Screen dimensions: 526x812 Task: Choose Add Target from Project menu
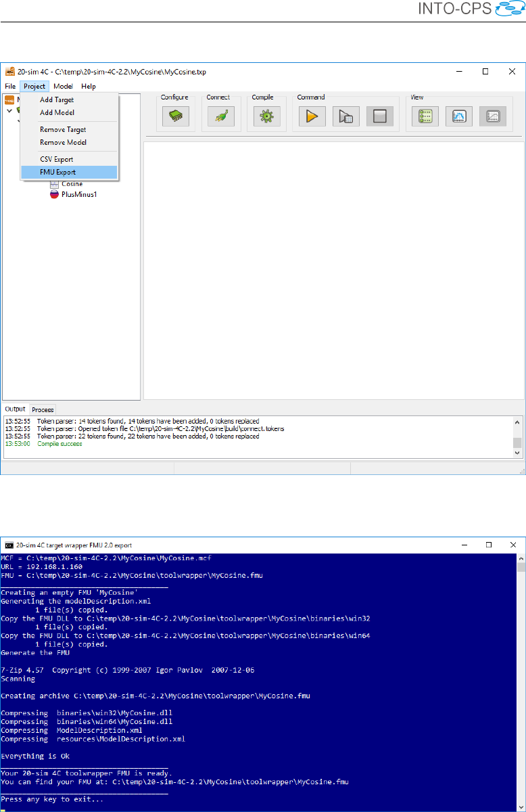click(x=69, y=100)
